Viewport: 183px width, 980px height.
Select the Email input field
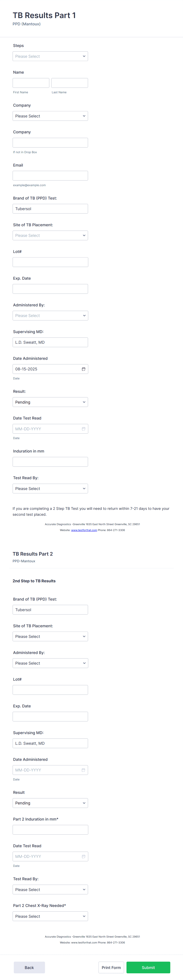(50, 175)
